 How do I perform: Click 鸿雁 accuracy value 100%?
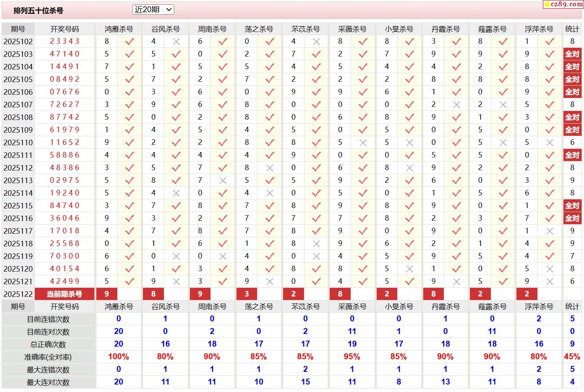[x=118, y=357]
